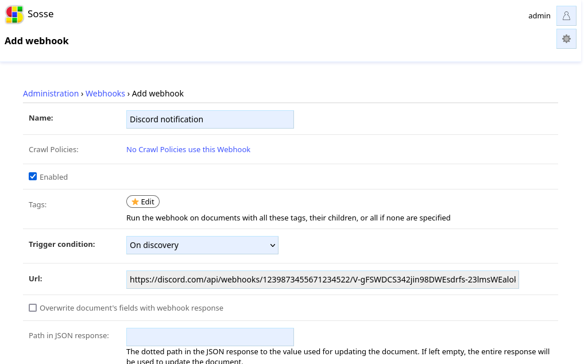Image resolution: width=588 pixels, height=364 pixels.
Task: Click the 'Name:' label
Action: click(x=41, y=118)
